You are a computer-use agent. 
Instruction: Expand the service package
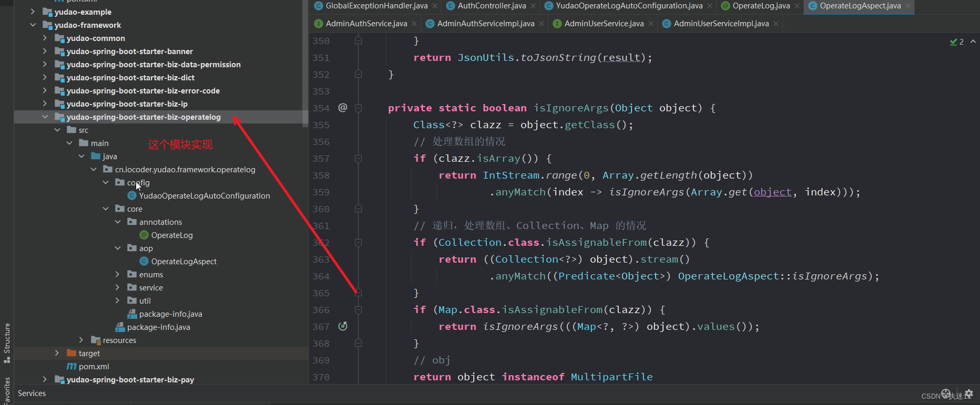pos(117,287)
